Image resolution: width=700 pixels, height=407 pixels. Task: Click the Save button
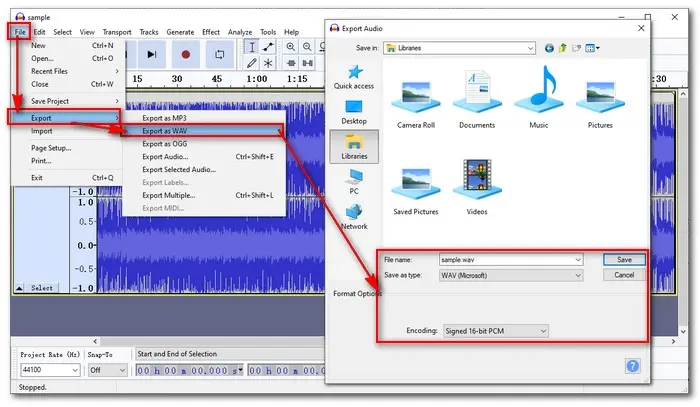(624, 260)
